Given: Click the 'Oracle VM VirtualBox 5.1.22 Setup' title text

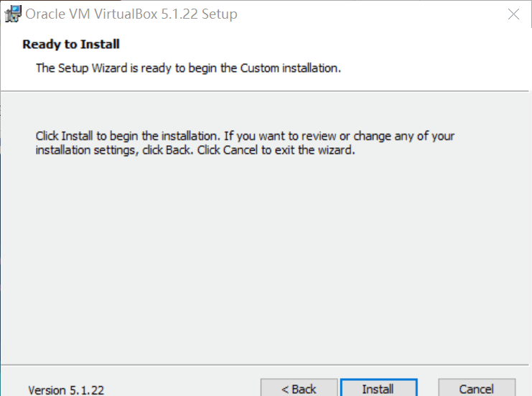Looking at the screenshot, I should (x=131, y=14).
